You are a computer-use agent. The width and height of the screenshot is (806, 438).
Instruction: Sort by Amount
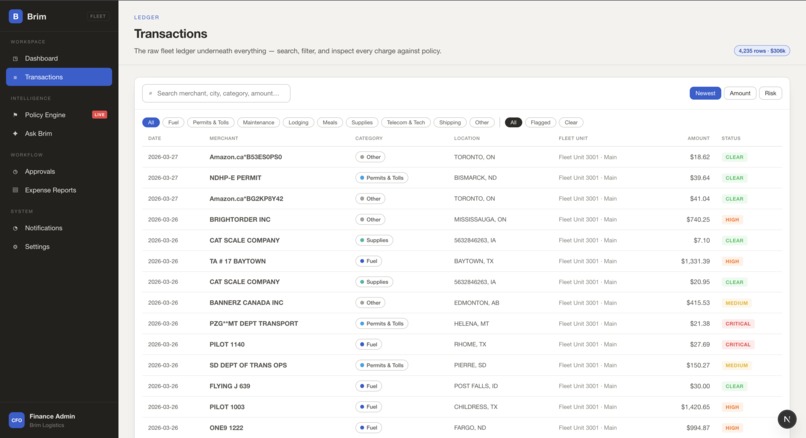click(740, 93)
